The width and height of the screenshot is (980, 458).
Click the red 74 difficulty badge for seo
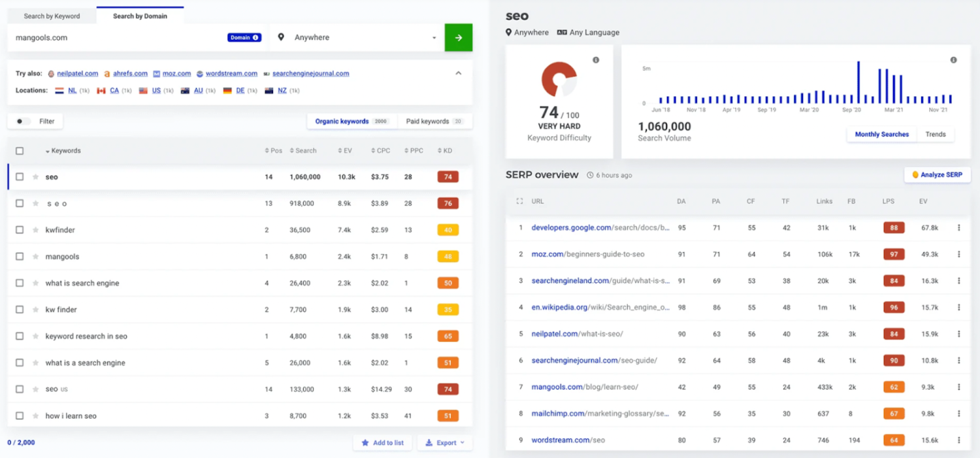click(x=448, y=176)
